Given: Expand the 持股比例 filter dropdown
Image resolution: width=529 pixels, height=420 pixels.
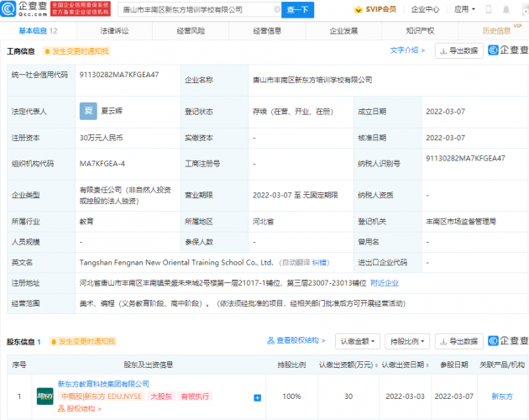Looking at the screenshot, I should pos(407,341).
